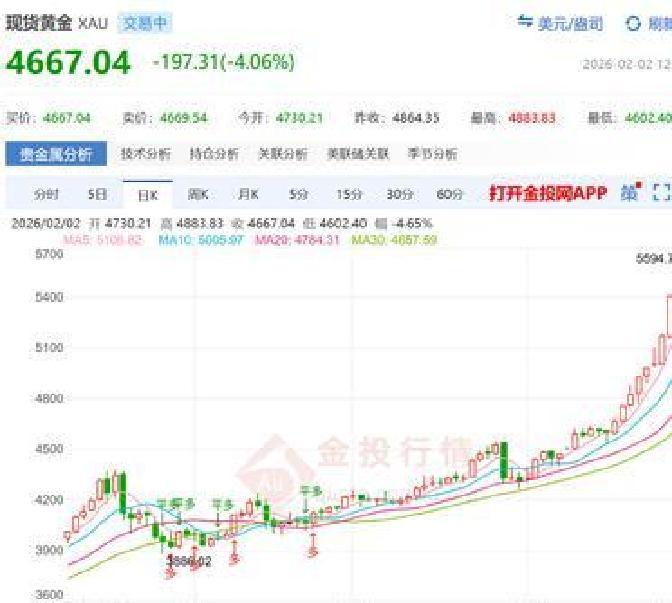672x603 pixels.
Task: Choose the 5分 interval
Action: click(298, 195)
